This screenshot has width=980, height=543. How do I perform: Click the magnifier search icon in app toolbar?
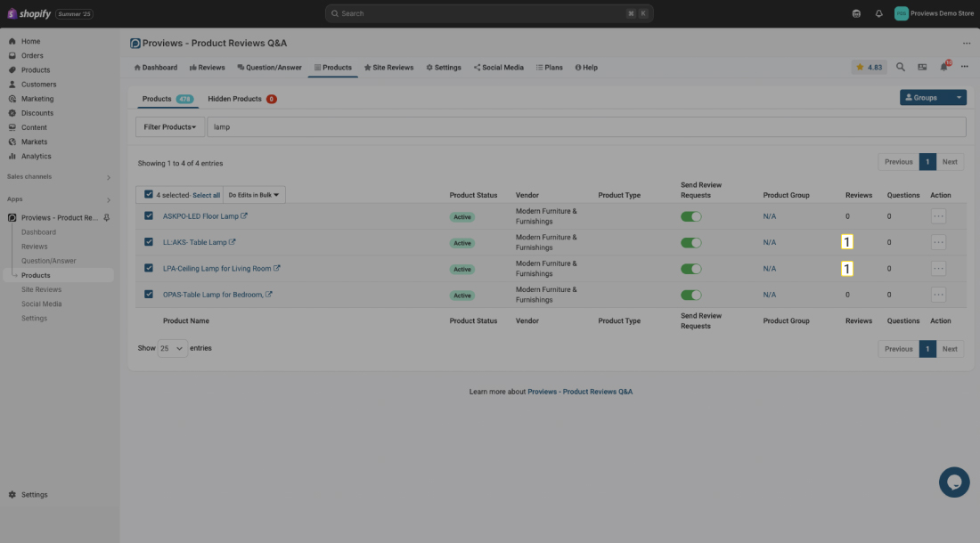coord(901,67)
